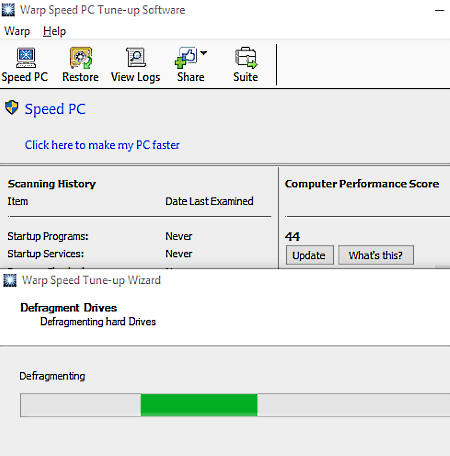This screenshot has height=456, width=450.
Task: Click the 'Defragment Drives' wizard heading
Action: point(69,308)
